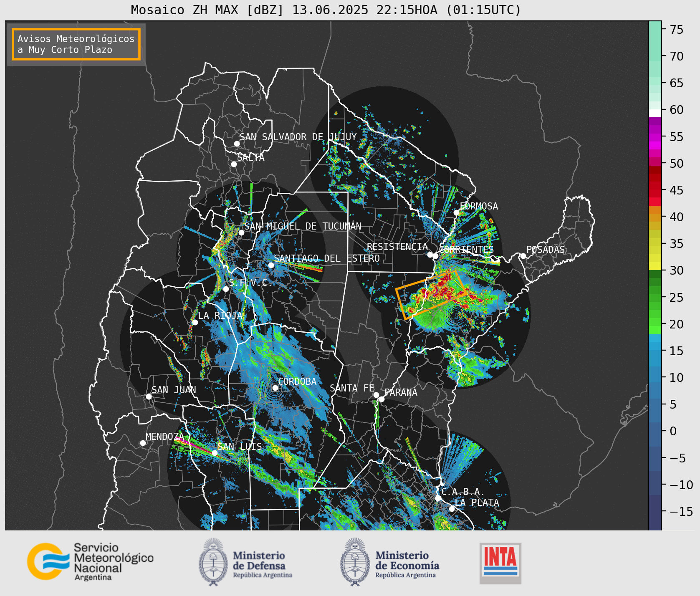This screenshot has width=700, height=596.
Task: Click the SANTIAGO DEL ESTERO label
Action: (327, 258)
